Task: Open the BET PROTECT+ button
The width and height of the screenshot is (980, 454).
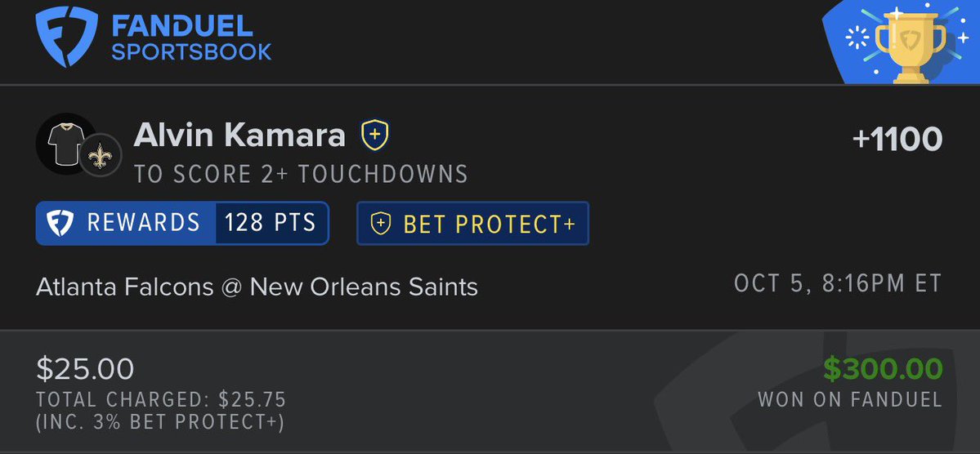Action: (472, 224)
